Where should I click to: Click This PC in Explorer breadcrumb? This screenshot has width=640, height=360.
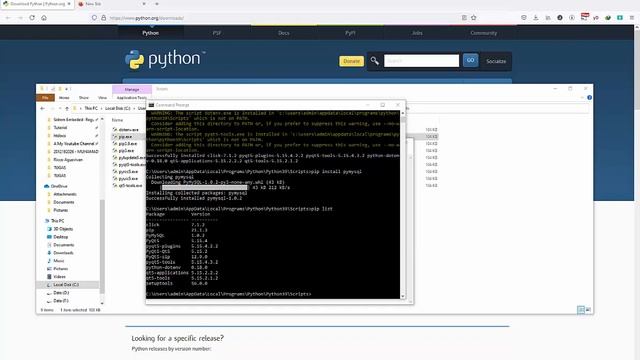point(91,109)
